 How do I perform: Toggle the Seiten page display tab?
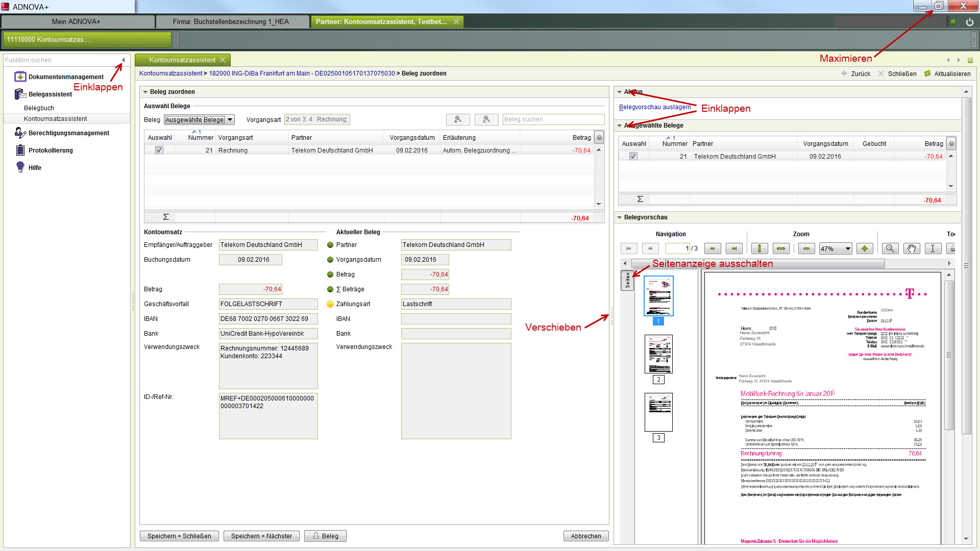pyautogui.click(x=627, y=280)
